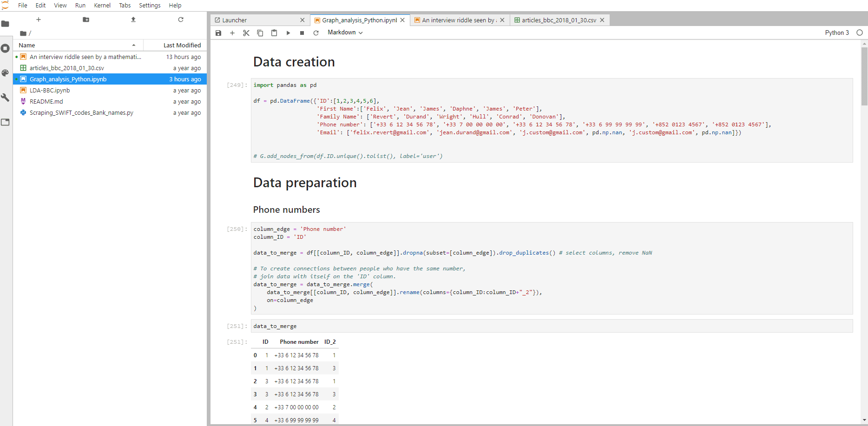Cut the selected notebook cell
The image size is (868, 426).
click(x=246, y=33)
